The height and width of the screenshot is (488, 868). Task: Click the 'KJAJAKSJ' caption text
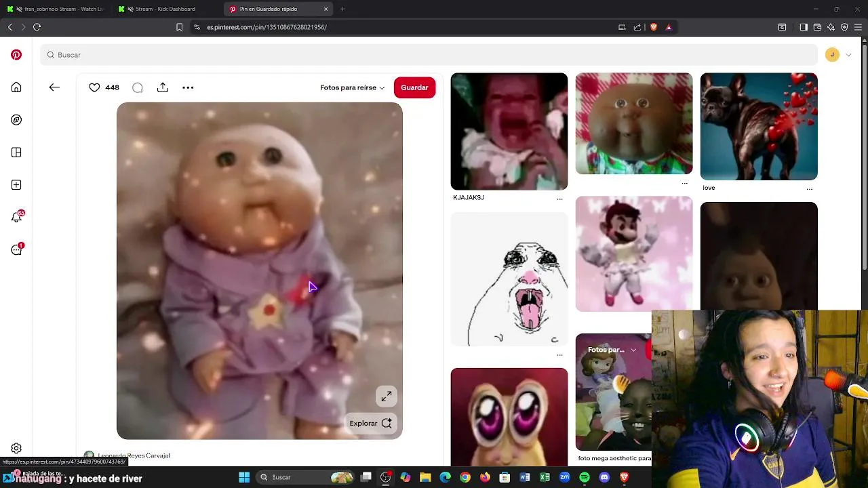click(x=469, y=198)
